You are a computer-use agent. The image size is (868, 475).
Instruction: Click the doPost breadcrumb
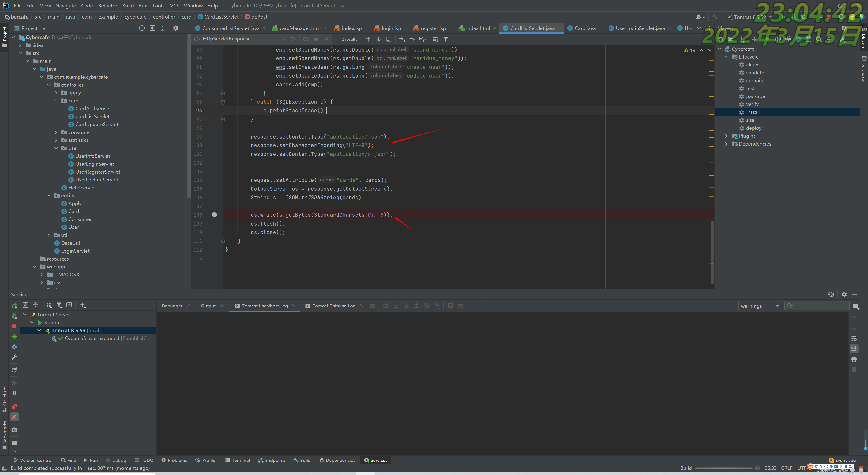coord(256,17)
